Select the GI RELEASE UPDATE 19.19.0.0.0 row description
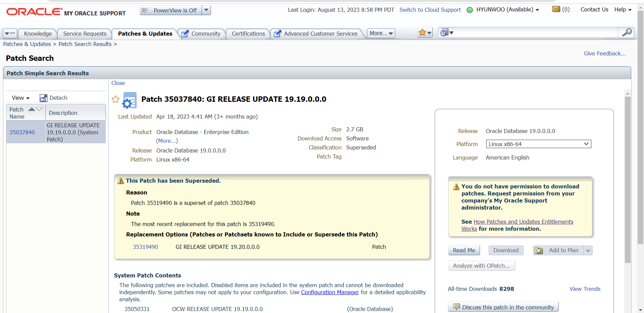Screen dimensions: 644x313 point(75,132)
